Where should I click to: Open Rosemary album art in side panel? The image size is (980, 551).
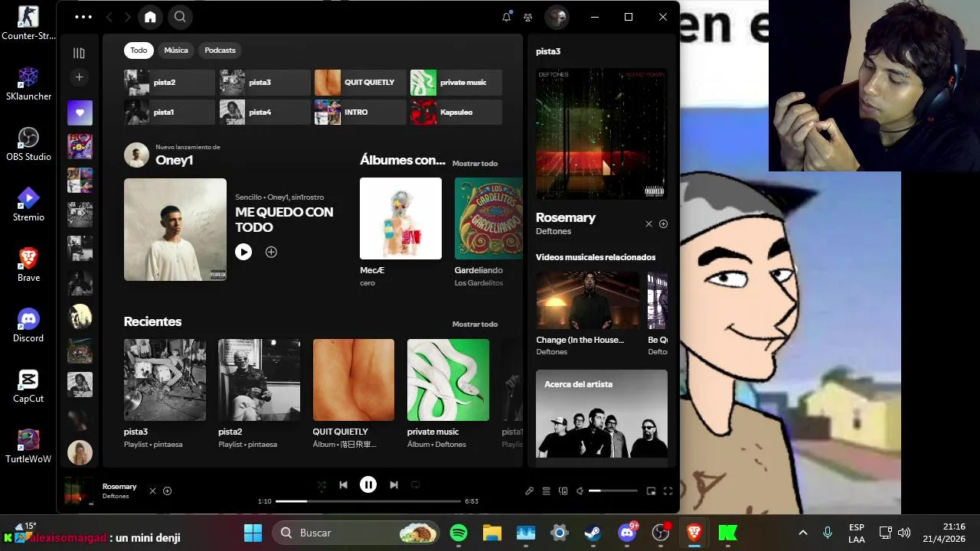[x=602, y=134]
